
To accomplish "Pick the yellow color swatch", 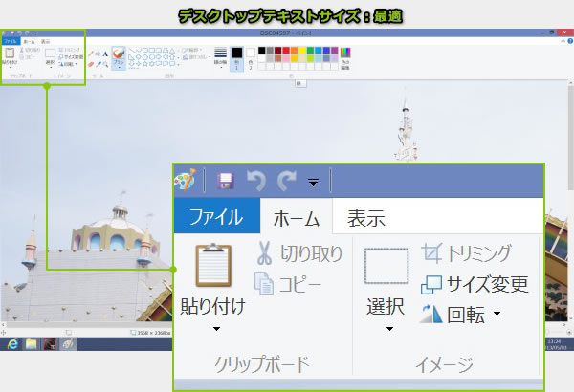I will [302, 51].
